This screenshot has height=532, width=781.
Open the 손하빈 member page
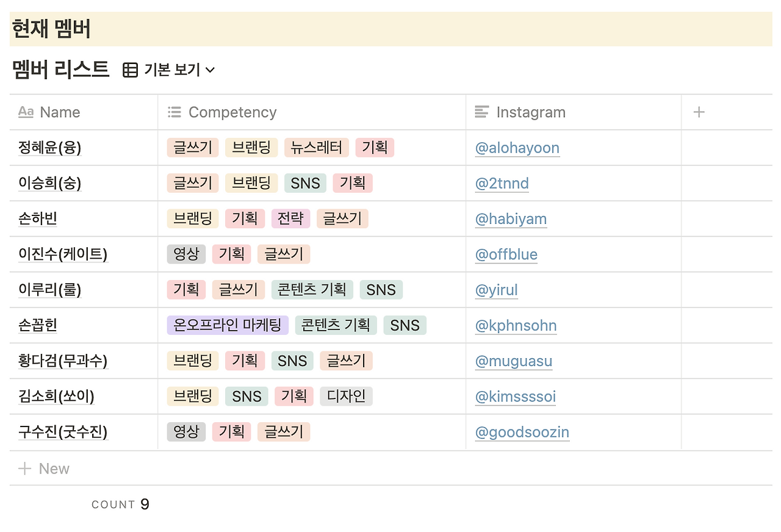click(38, 219)
